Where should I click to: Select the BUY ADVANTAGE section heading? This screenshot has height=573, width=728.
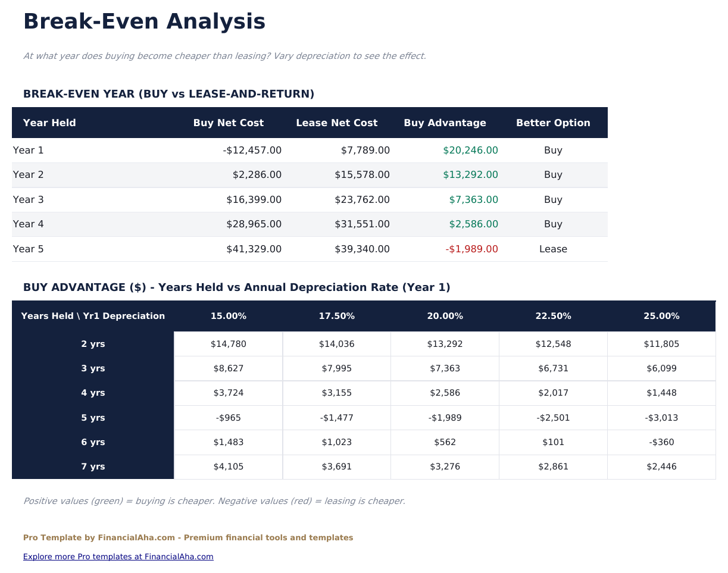point(236,287)
